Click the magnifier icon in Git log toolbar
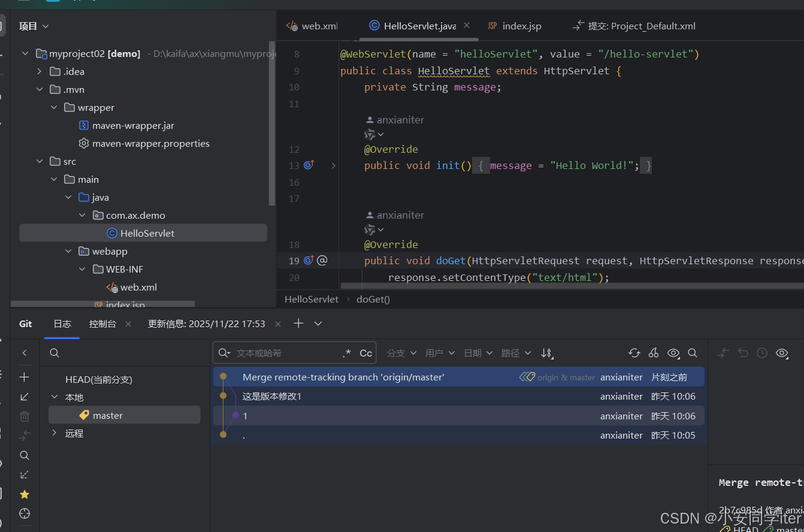 693,353
